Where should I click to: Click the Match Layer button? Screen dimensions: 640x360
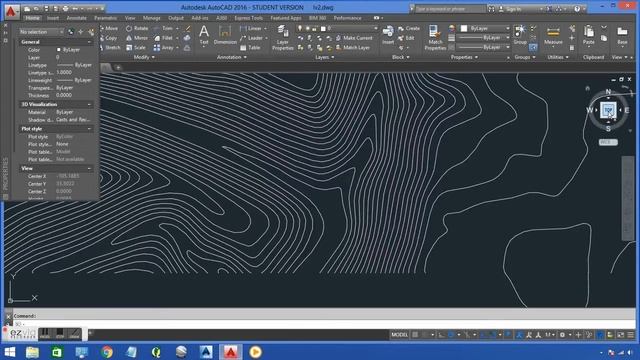click(x=353, y=48)
